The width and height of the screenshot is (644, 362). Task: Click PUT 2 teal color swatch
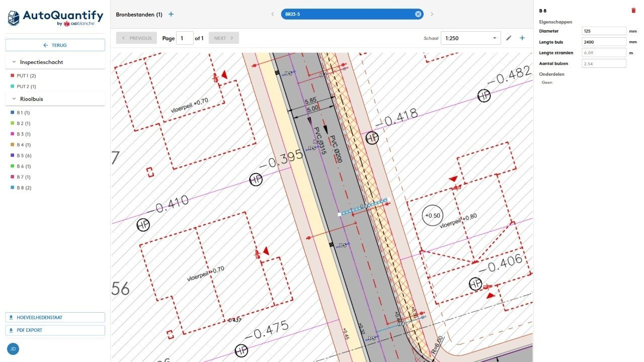[12, 86]
